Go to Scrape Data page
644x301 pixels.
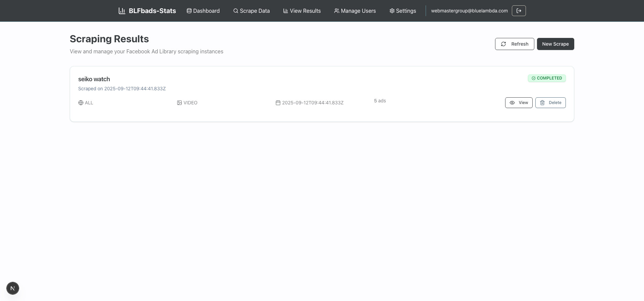252,11
